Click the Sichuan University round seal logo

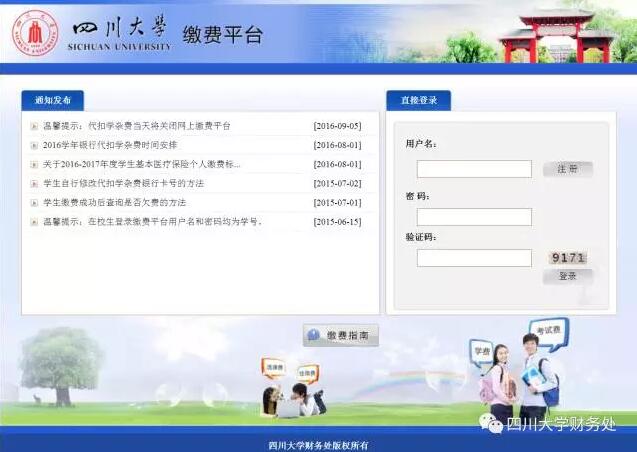point(35,33)
